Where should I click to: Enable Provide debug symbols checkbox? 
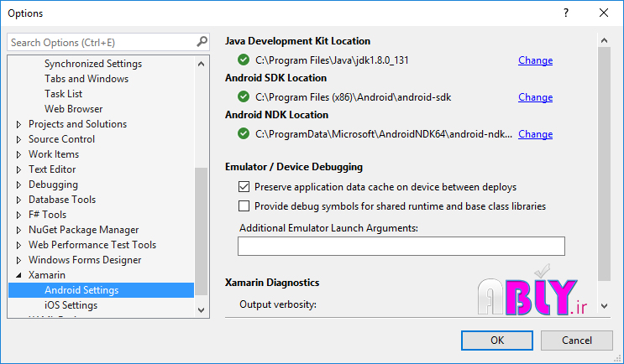coord(244,205)
